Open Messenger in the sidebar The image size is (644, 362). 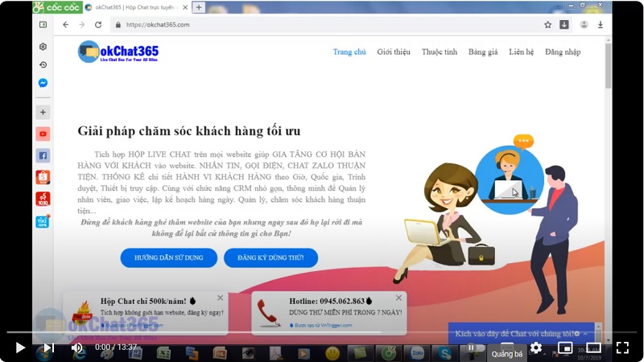43,83
